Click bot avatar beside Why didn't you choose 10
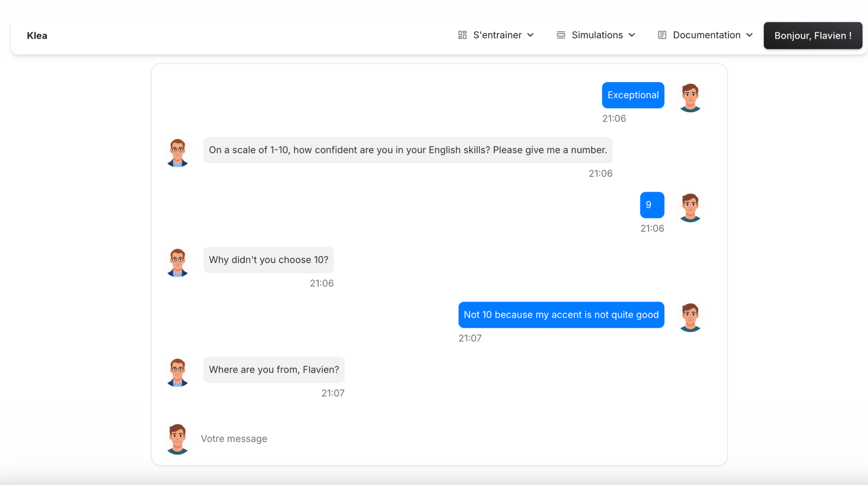The height and width of the screenshot is (485, 868). coord(178,262)
